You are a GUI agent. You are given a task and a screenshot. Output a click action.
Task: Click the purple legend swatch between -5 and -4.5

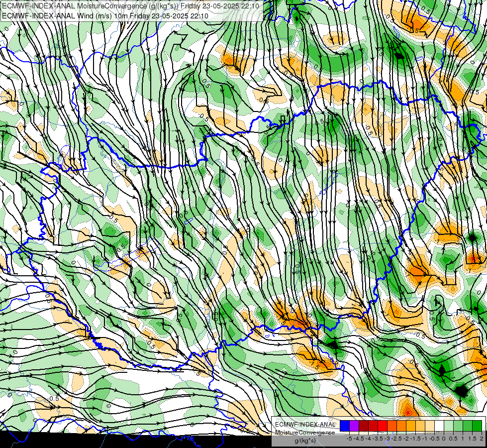354,426
